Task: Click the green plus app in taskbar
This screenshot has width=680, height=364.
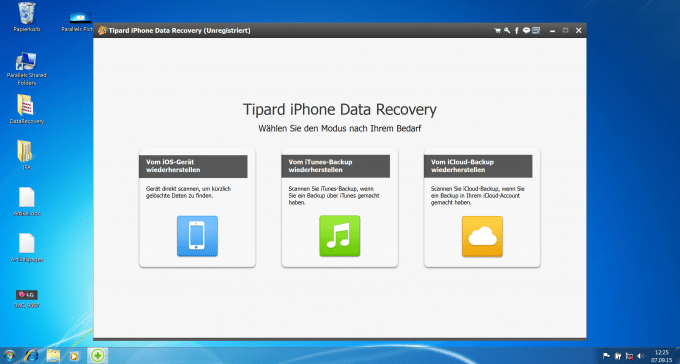Action: pyautogui.click(x=98, y=356)
